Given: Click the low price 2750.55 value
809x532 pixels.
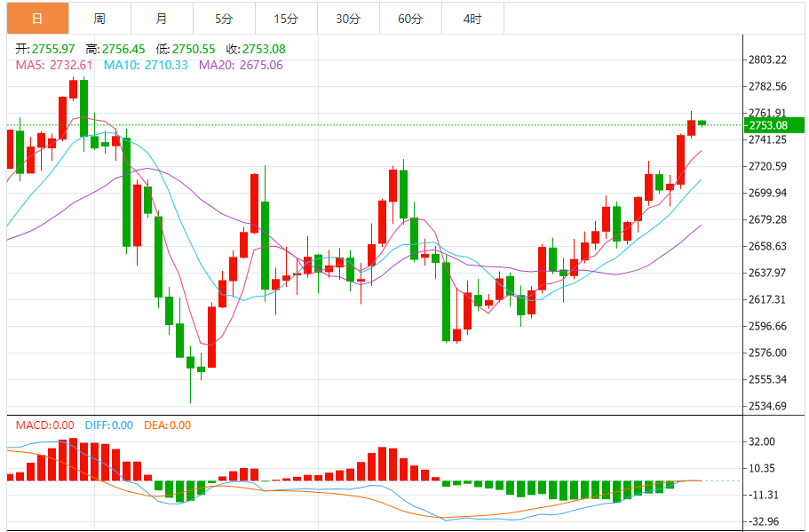Looking at the screenshot, I should tap(194, 49).
